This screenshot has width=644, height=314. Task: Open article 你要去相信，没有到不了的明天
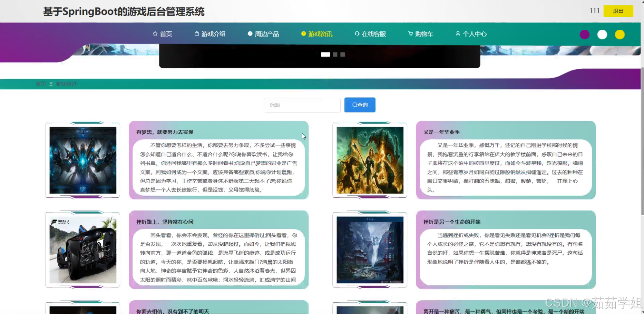[x=173, y=311]
